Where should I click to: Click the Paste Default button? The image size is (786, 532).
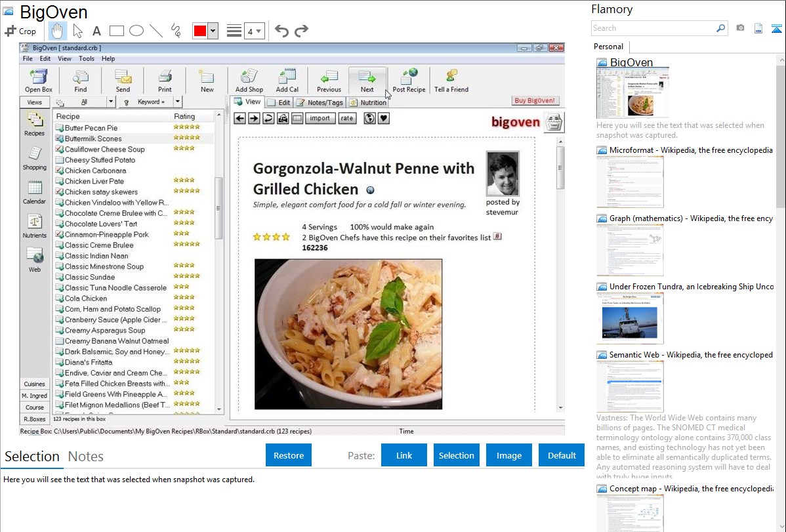click(x=562, y=455)
